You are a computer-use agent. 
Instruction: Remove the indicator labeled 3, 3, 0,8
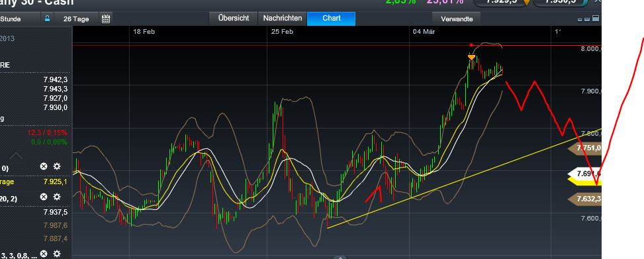pos(44,254)
